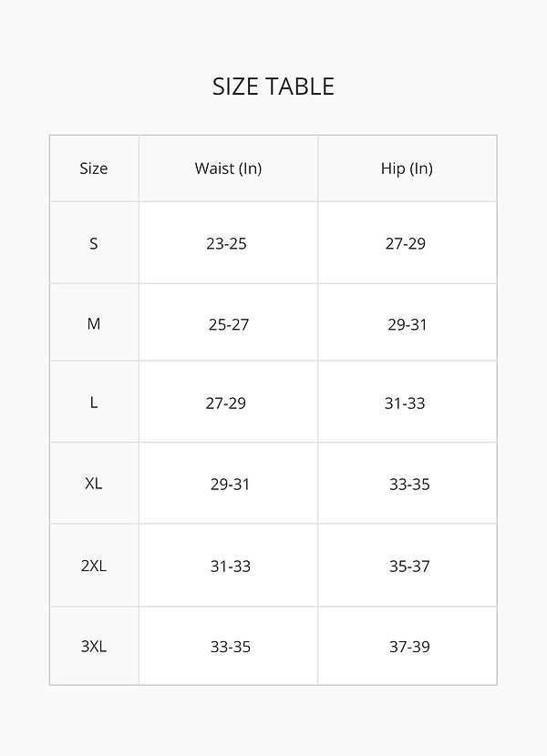Select waist value 29-31 cell
This screenshot has width=547, height=756.
pos(230,484)
